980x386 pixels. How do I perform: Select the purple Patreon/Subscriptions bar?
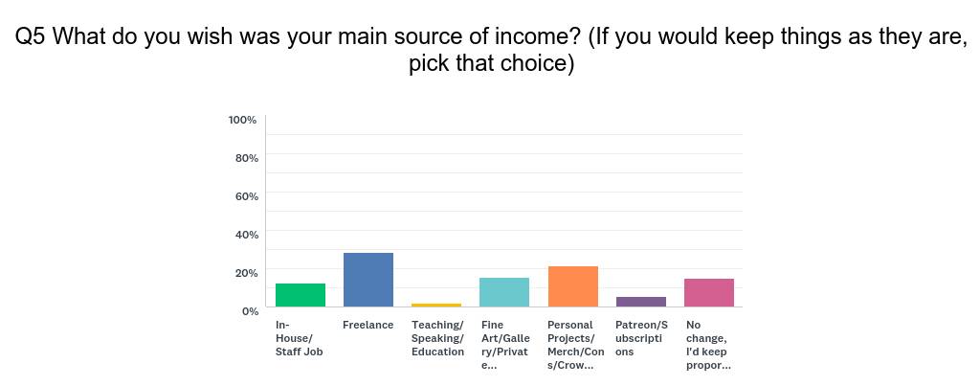[640, 302]
